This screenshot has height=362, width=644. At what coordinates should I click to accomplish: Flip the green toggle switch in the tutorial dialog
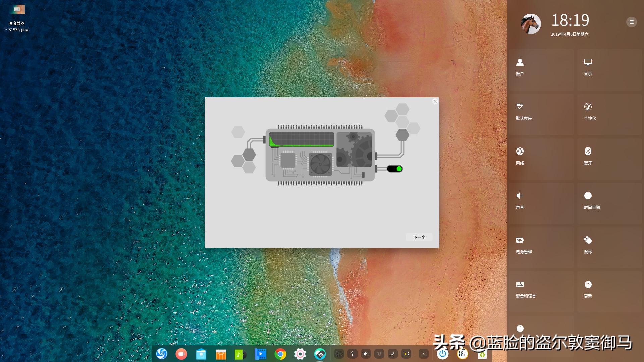tap(396, 169)
